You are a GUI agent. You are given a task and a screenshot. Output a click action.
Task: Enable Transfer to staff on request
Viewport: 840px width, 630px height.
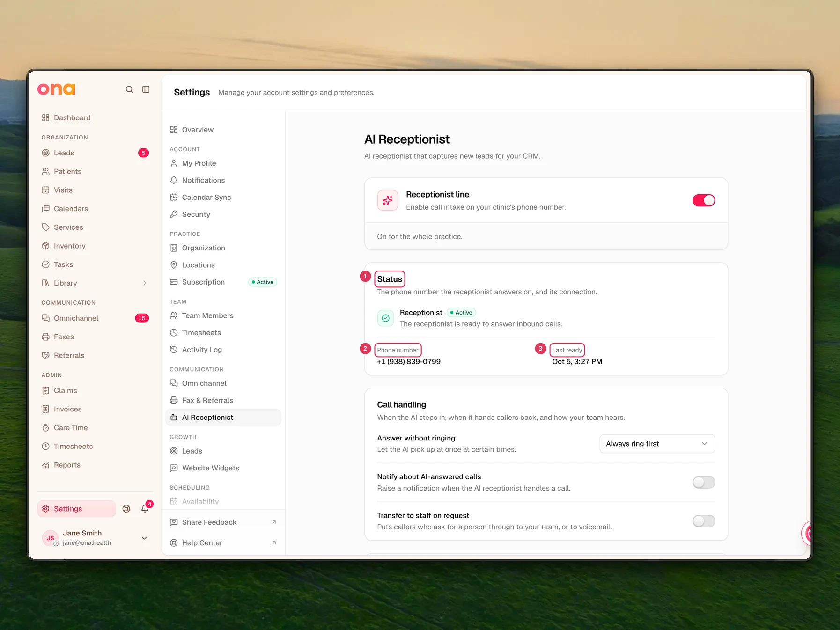click(704, 521)
